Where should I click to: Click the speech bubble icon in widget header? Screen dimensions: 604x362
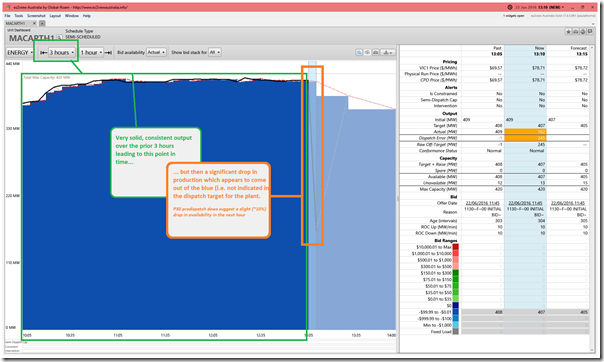click(590, 32)
